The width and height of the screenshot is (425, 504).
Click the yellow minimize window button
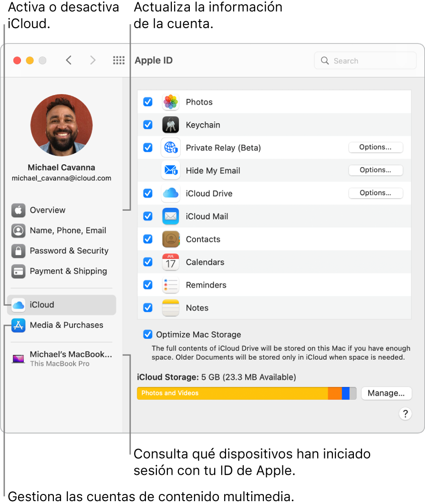30,61
